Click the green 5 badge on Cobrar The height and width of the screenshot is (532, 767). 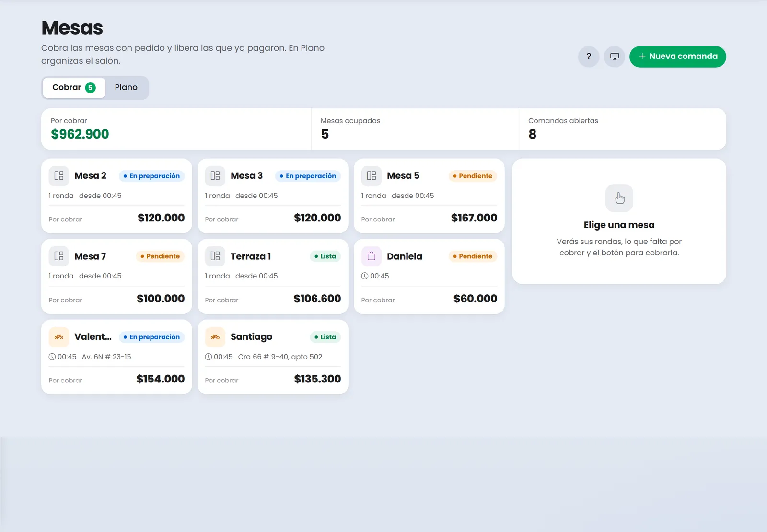91,88
